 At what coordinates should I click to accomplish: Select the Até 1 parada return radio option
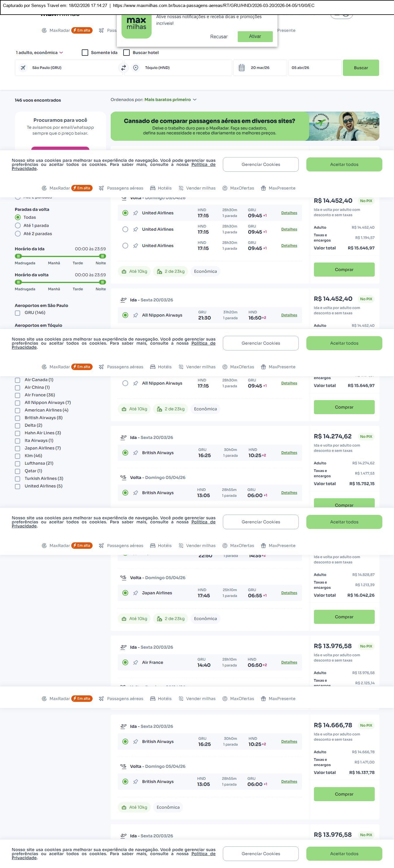[x=18, y=225]
